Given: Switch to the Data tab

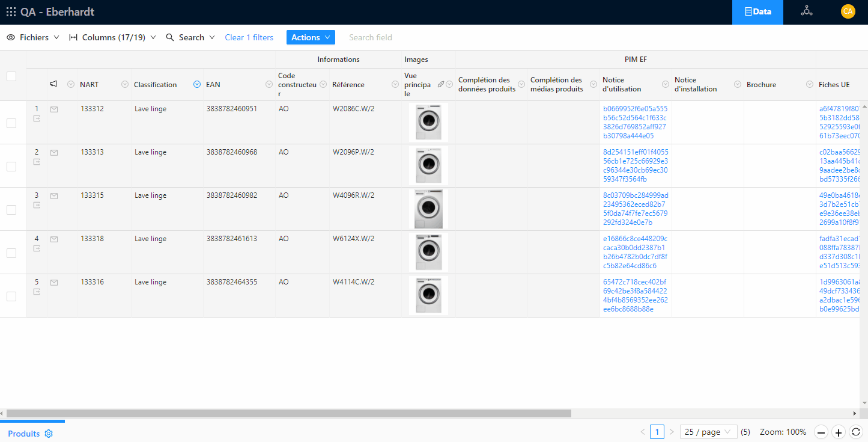Looking at the screenshot, I should coord(757,12).
